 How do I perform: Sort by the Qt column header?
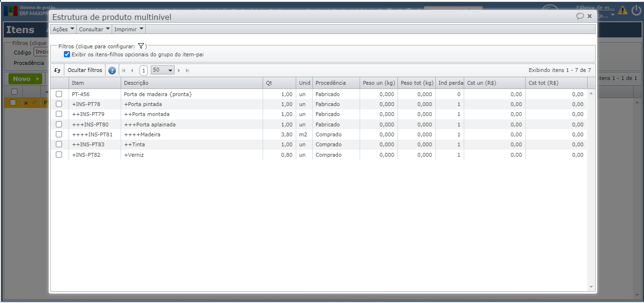pyautogui.click(x=279, y=83)
